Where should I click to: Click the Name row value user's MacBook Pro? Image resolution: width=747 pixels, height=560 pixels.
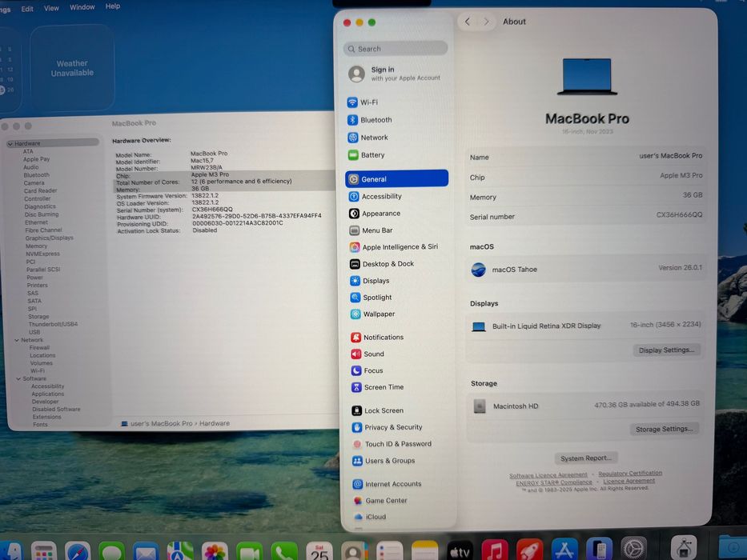pos(670,156)
